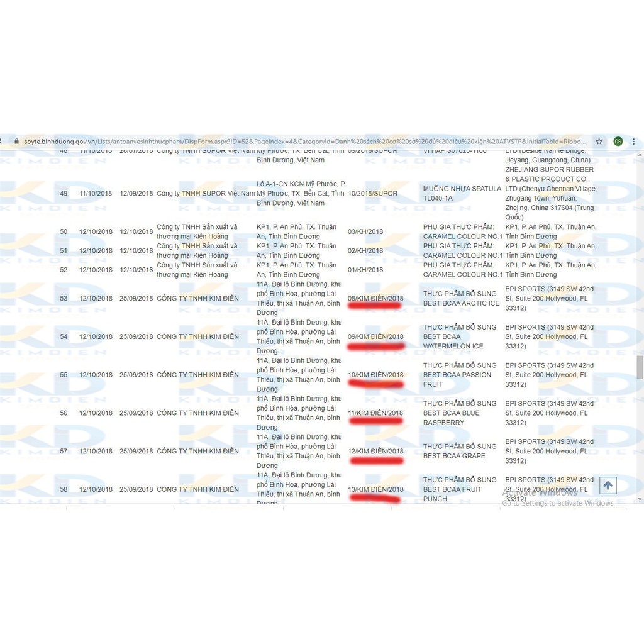644x644 pixels.
Task: Click Công ty TNHH SUPOR Việt Nam row 49
Action: tap(206, 193)
